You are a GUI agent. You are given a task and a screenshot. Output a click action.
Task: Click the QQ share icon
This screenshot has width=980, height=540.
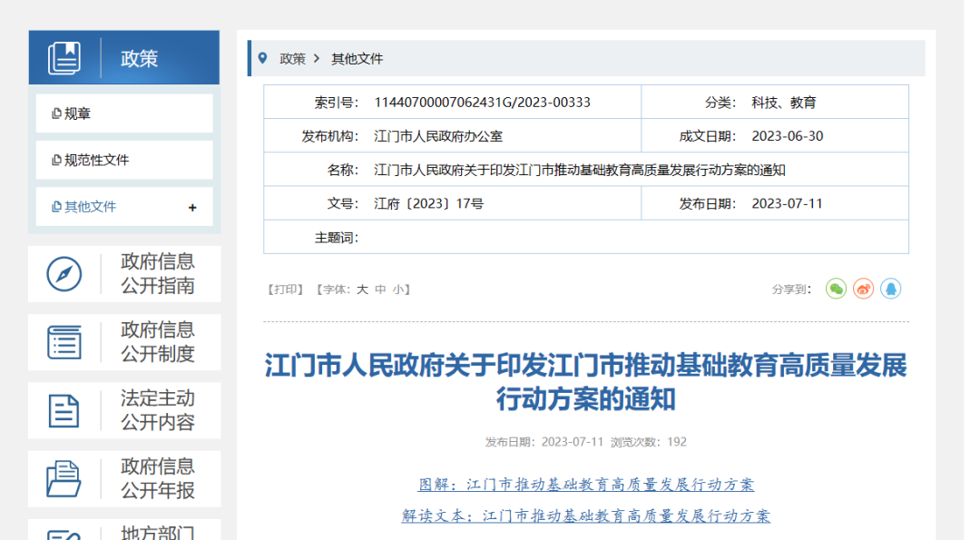890,289
